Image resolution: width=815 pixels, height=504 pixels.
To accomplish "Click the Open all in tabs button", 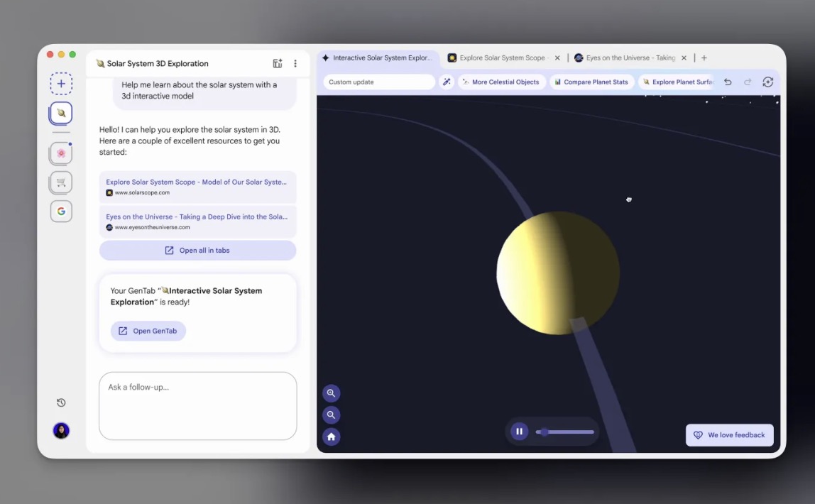I will coord(197,250).
